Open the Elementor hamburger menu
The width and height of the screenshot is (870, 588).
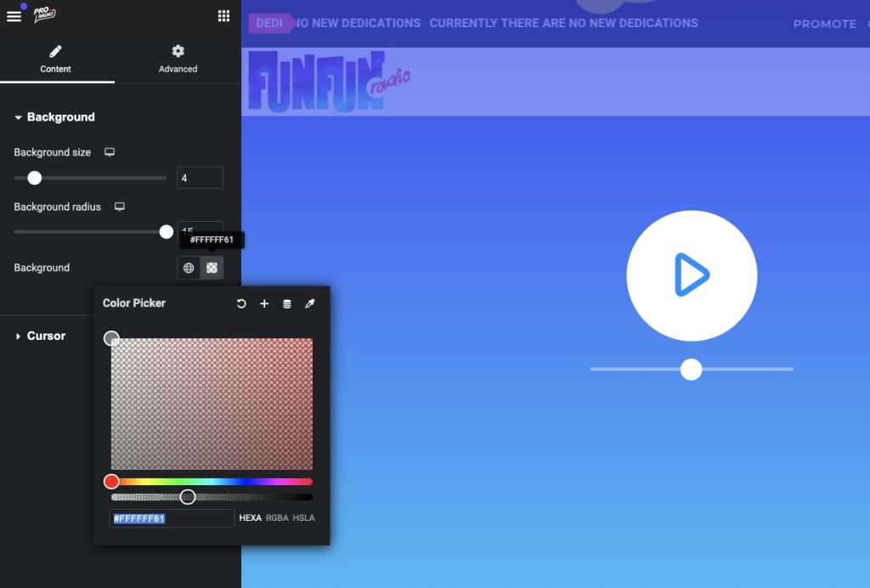[x=14, y=15]
